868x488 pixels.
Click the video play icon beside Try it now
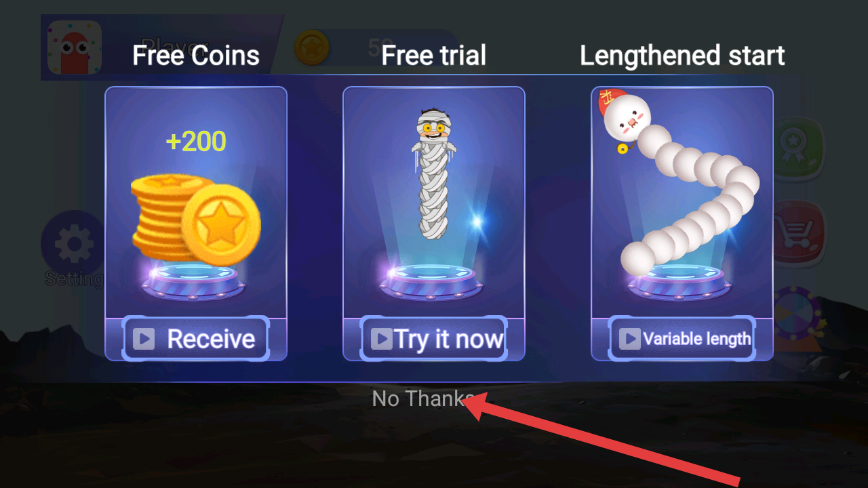pyautogui.click(x=382, y=338)
